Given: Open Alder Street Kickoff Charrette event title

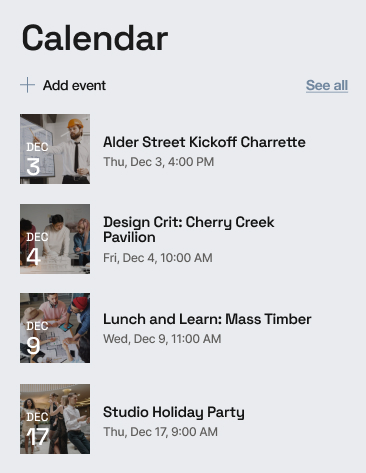Looking at the screenshot, I should pyautogui.click(x=204, y=142).
